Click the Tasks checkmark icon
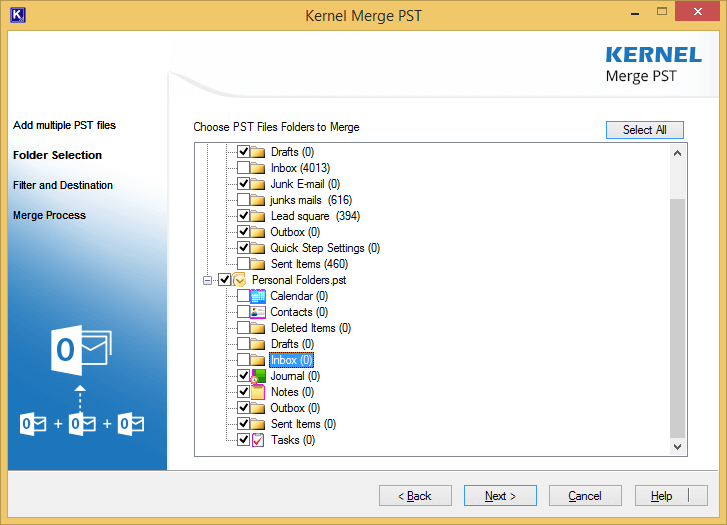Image resolution: width=727 pixels, height=525 pixels. 258,440
